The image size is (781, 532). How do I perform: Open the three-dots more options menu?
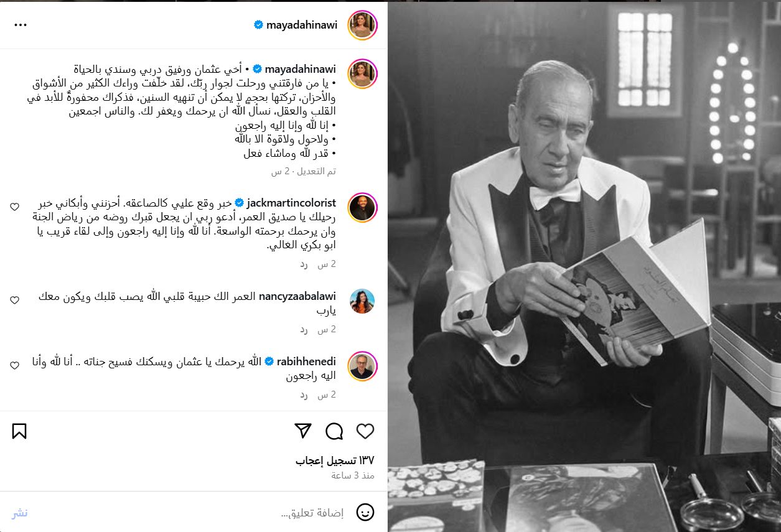click(21, 25)
